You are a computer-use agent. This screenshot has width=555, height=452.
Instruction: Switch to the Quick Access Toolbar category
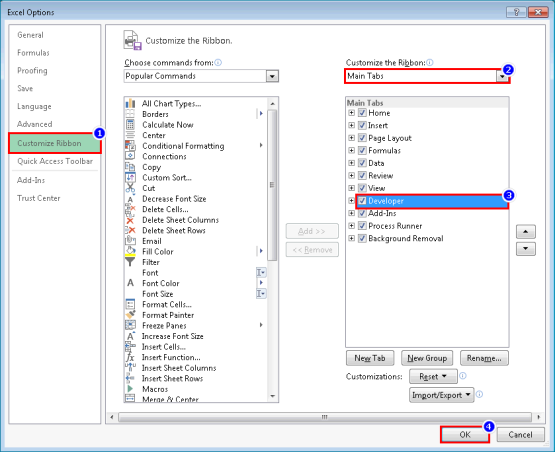click(55, 161)
